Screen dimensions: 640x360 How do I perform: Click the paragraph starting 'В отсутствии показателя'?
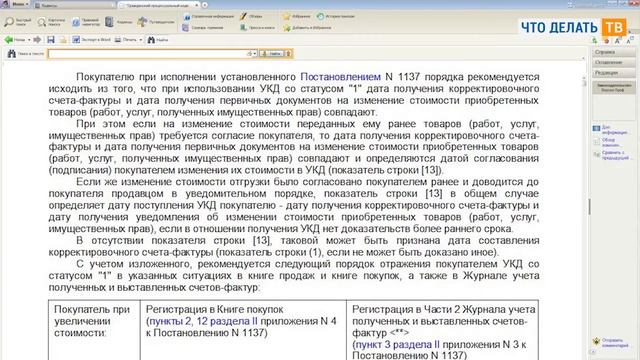coord(294,246)
